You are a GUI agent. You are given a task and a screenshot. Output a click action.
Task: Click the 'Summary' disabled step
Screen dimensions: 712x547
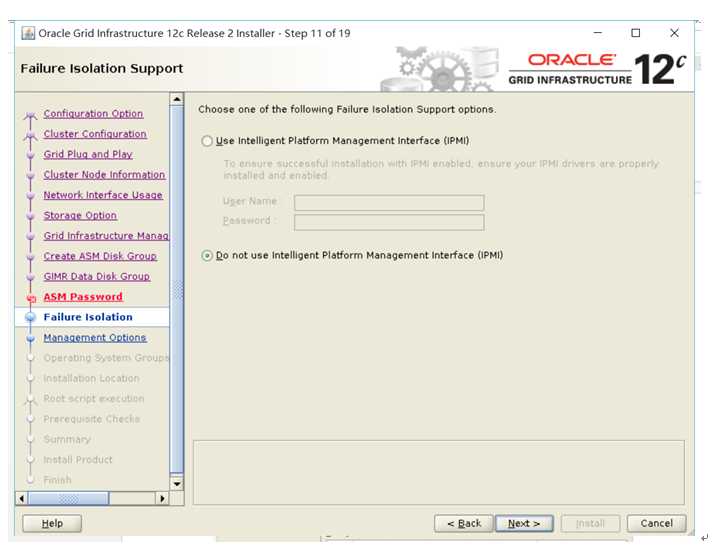[67, 439]
